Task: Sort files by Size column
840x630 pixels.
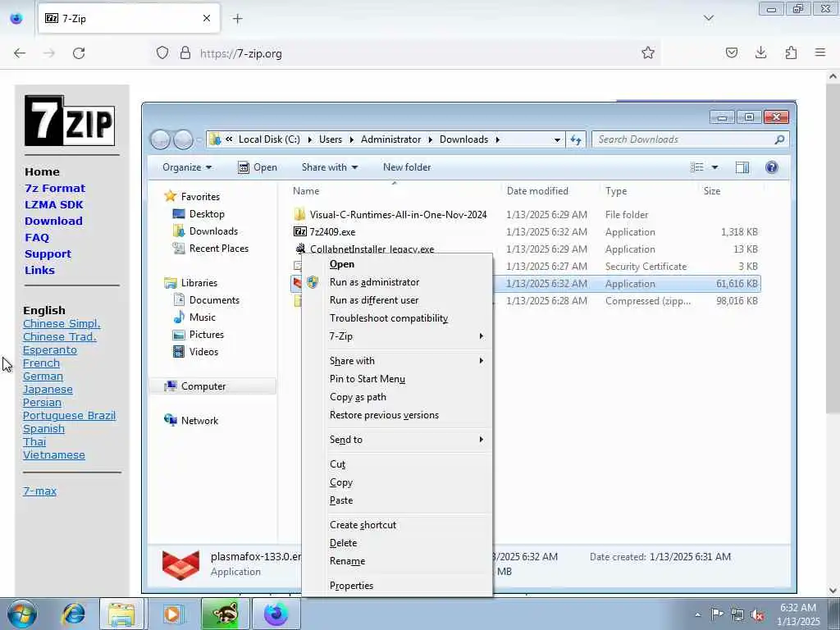Action: tap(711, 190)
